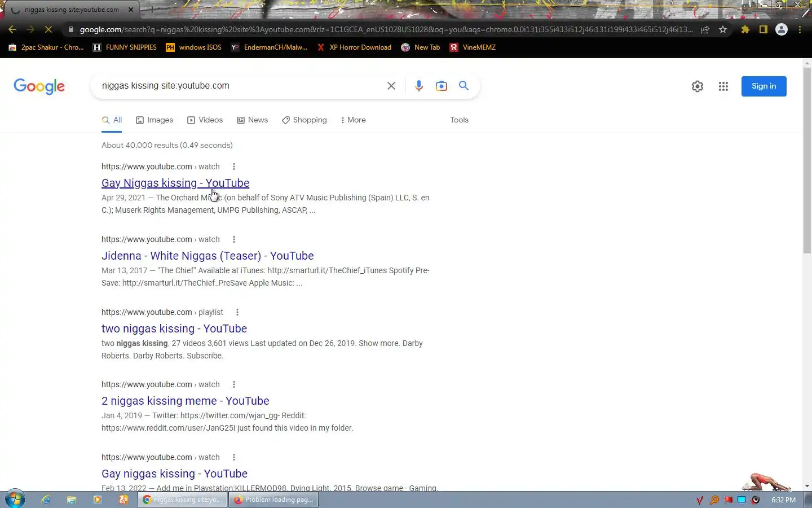Close the current Chrome tab
This screenshot has width=812, height=508.
coord(131,10)
